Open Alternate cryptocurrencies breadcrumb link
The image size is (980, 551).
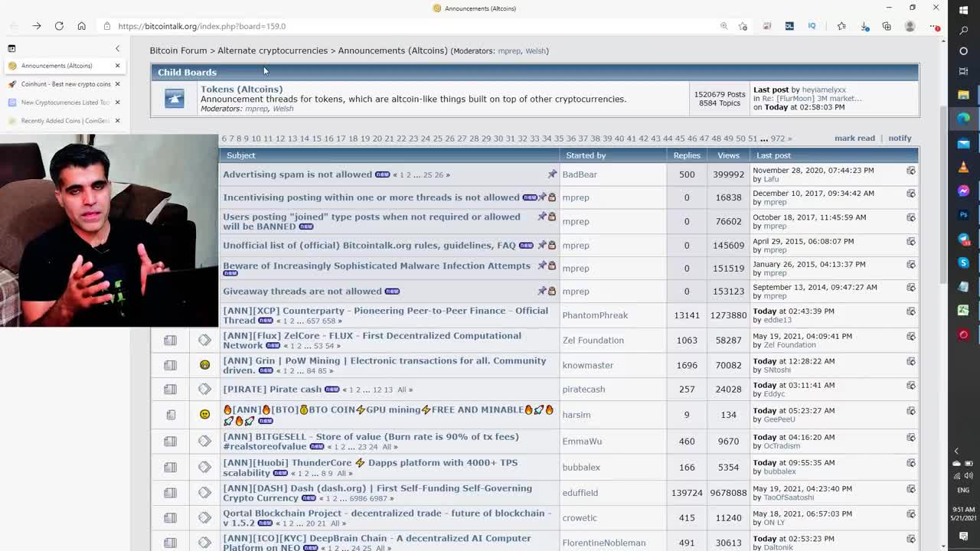click(x=273, y=51)
